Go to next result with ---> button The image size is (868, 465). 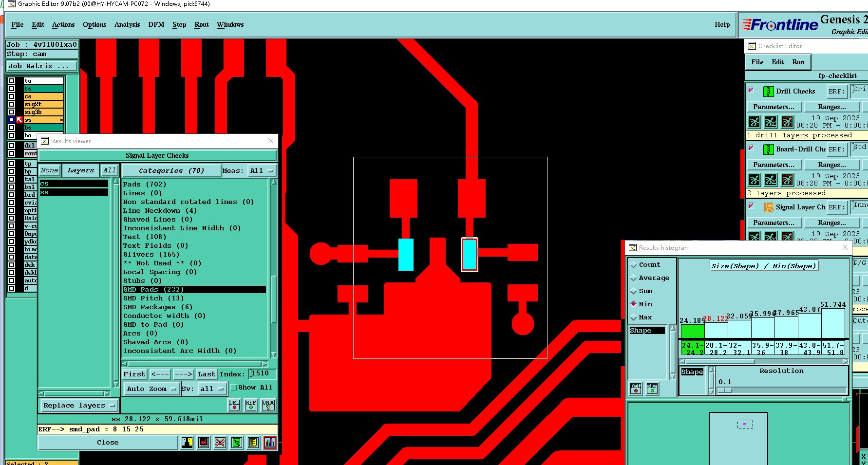(x=184, y=374)
